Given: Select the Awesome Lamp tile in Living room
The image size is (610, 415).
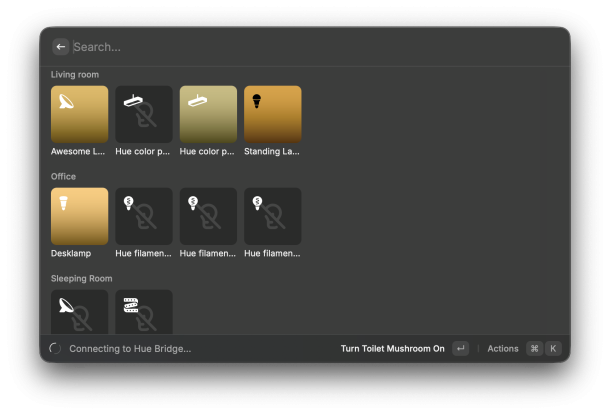Looking at the screenshot, I should pyautogui.click(x=79, y=114).
